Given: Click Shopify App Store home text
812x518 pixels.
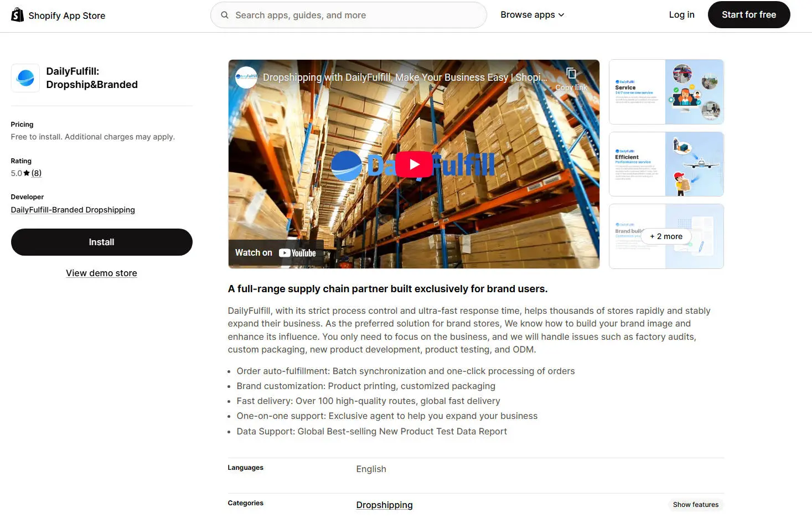Looking at the screenshot, I should (x=67, y=15).
